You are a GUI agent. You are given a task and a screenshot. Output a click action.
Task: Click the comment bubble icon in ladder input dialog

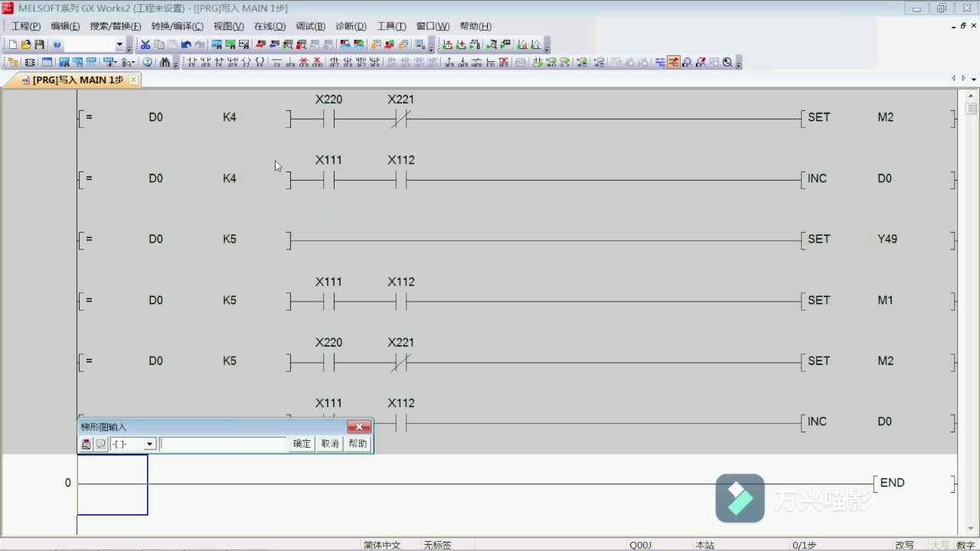coord(101,444)
